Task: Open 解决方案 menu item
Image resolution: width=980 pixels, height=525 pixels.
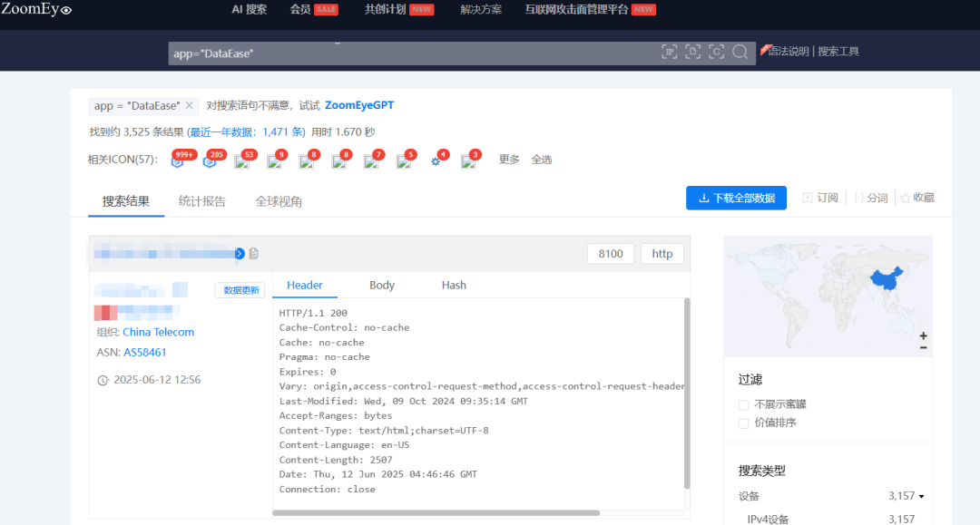Action: point(481,9)
